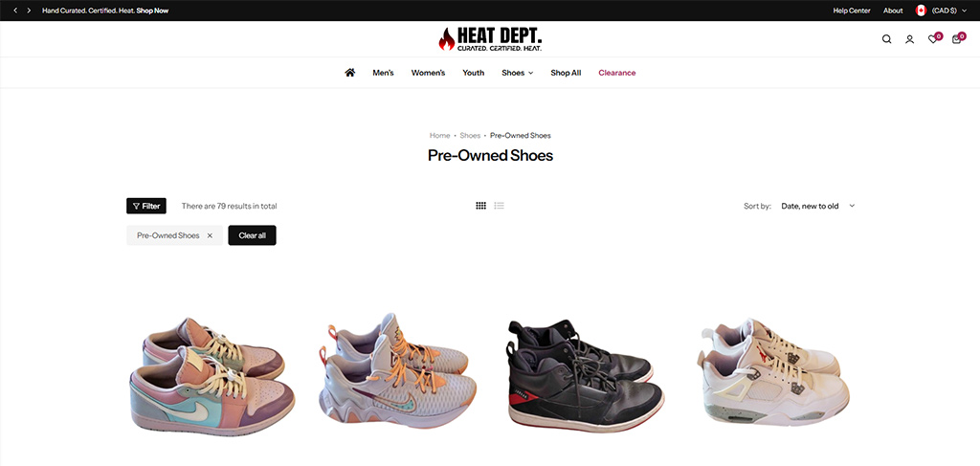Screen dimensions: 980x466
Task: Open the Women's menu item
Action: (428, 73)
